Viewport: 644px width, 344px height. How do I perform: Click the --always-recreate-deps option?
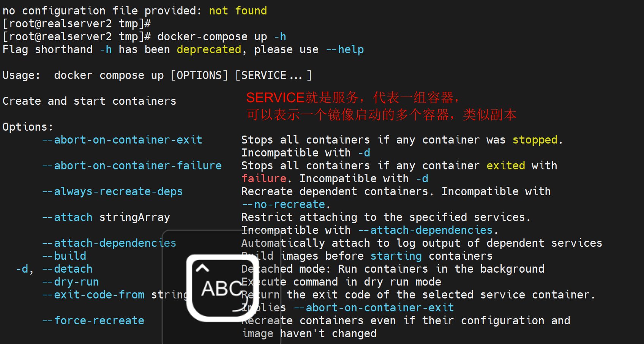point(112,191)
